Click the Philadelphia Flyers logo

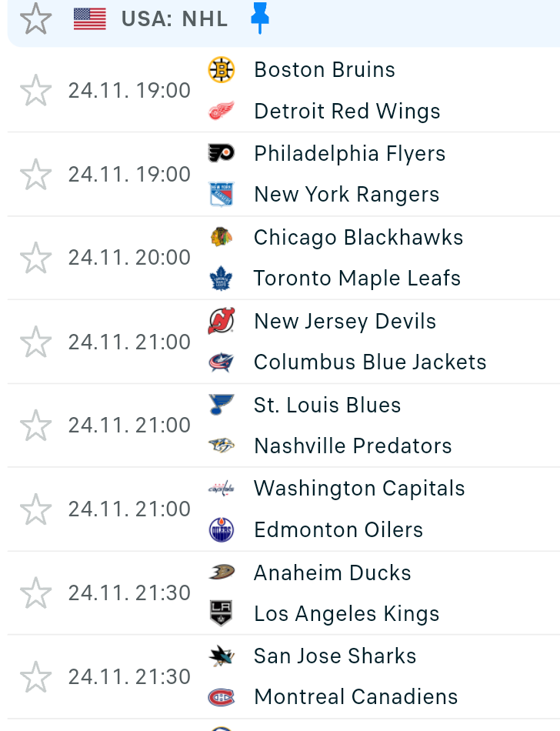coord(222,153)
